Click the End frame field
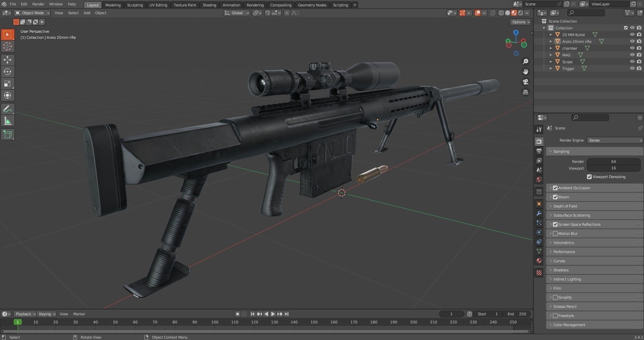644x340 pixels. pos(517,314)
